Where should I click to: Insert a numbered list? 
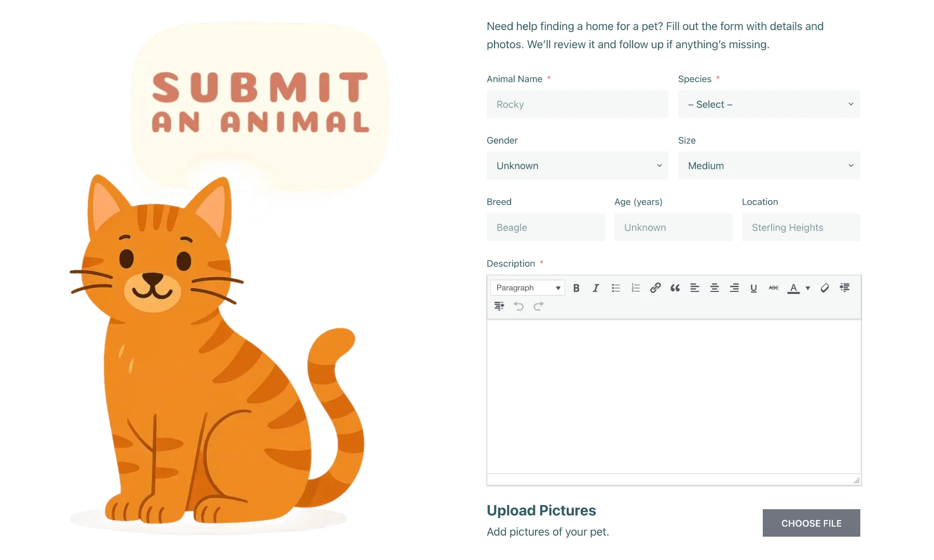[635, 288]
